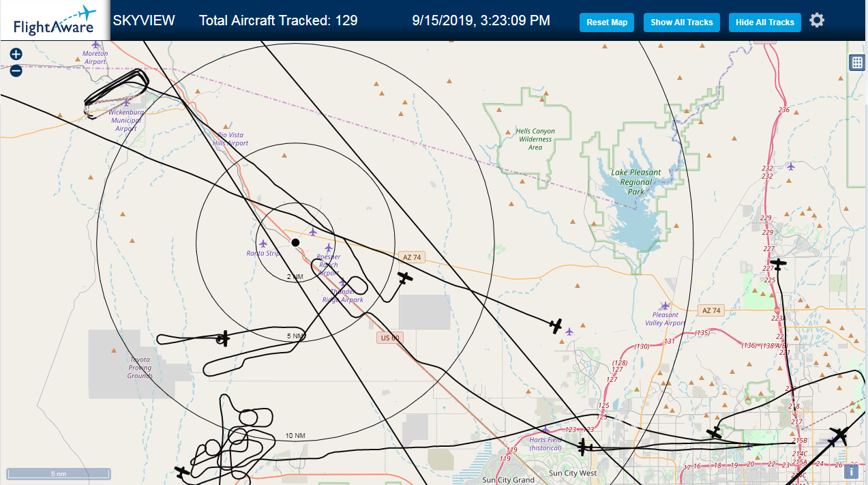Image resolution: width=868 pixels, height=485 pixels.
Task: Click the Moreton Airport icon
Action: pos(95,45)
